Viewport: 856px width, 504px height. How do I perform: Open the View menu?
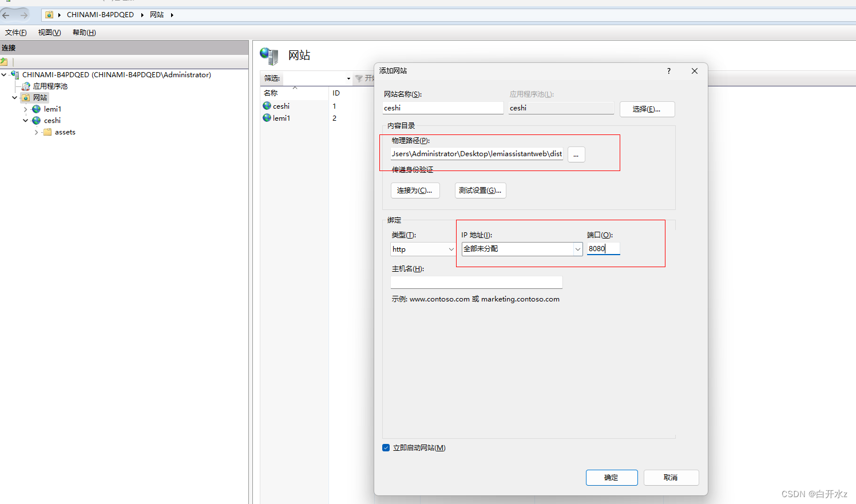click(50, 33)
